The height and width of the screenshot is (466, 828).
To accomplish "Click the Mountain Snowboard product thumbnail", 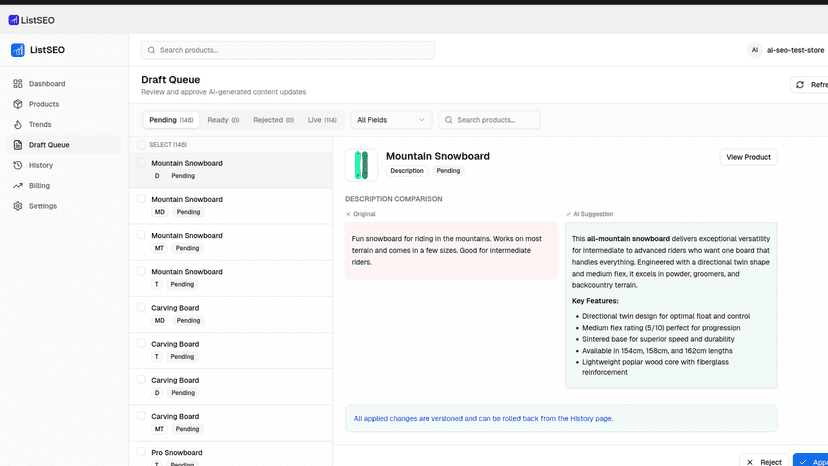I will (361, 165).
